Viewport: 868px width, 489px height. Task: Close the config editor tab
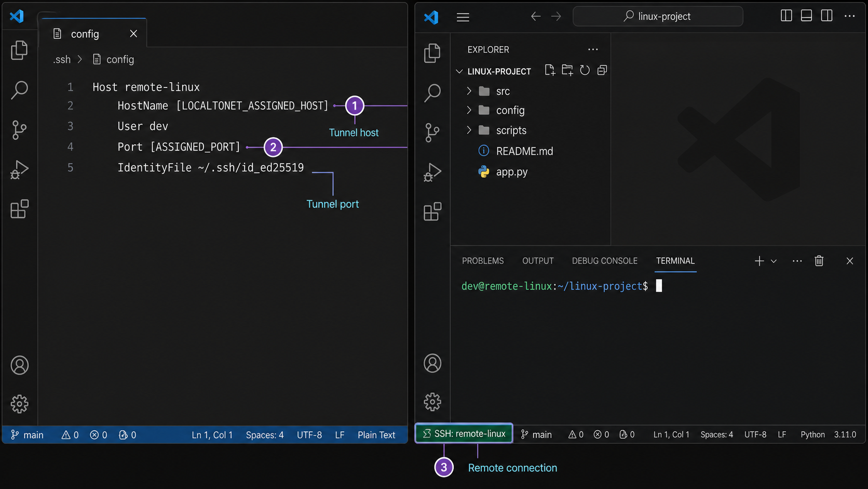tap(133, 34)
